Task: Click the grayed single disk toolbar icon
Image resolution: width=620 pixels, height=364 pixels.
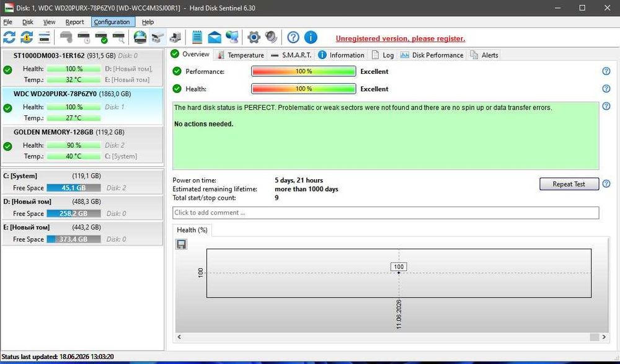Action: tap(66, 38)
